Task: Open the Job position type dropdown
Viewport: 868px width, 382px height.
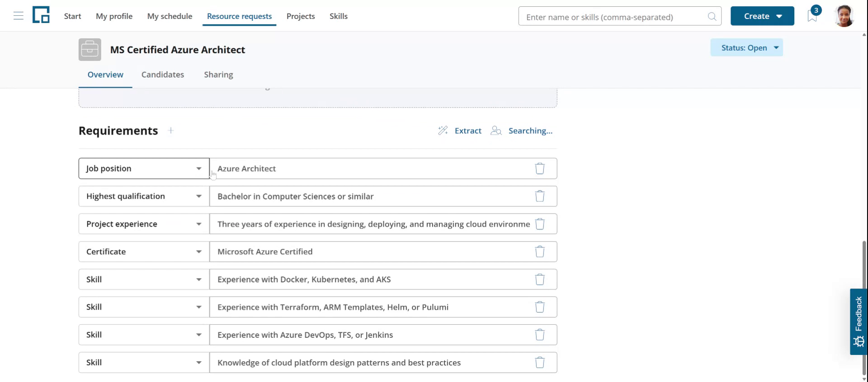Action: (x=144, y=168)
